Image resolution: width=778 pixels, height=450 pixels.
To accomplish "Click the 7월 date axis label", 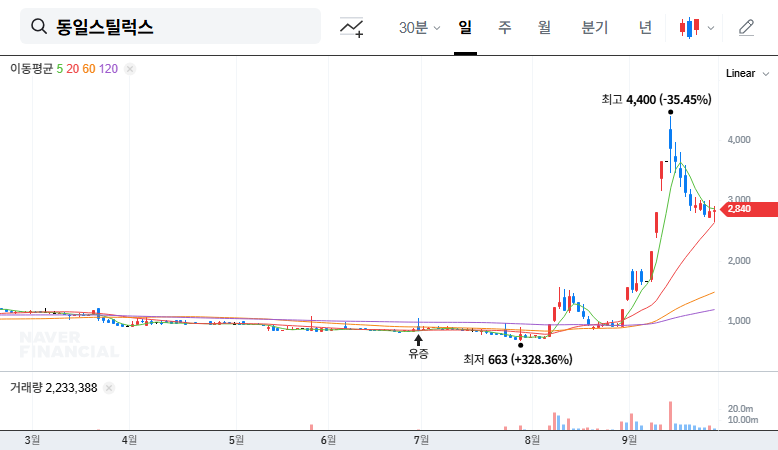I will click(421, 440).
